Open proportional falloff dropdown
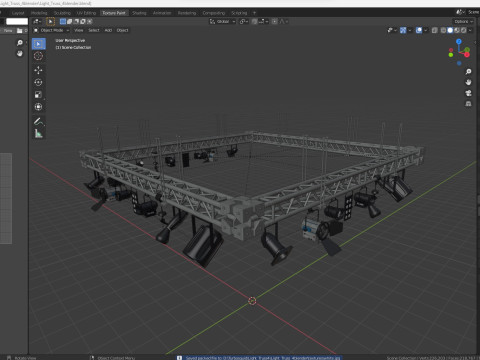 click(x=283, y=22)
